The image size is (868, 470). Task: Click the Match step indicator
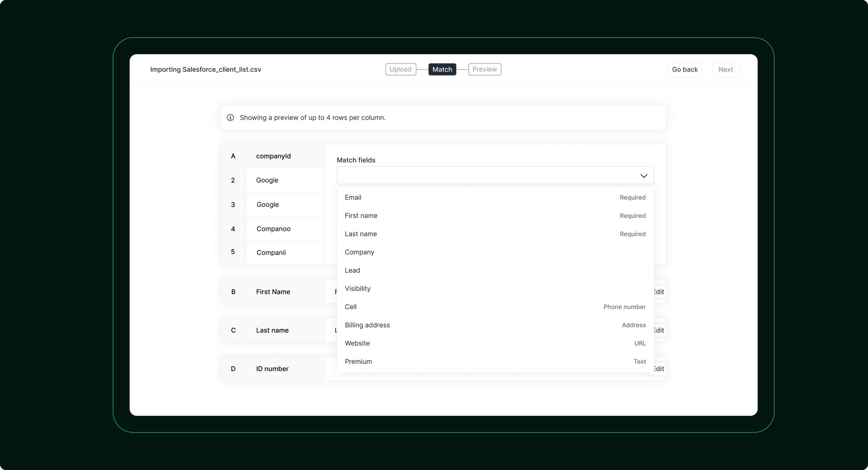(442, 69)
